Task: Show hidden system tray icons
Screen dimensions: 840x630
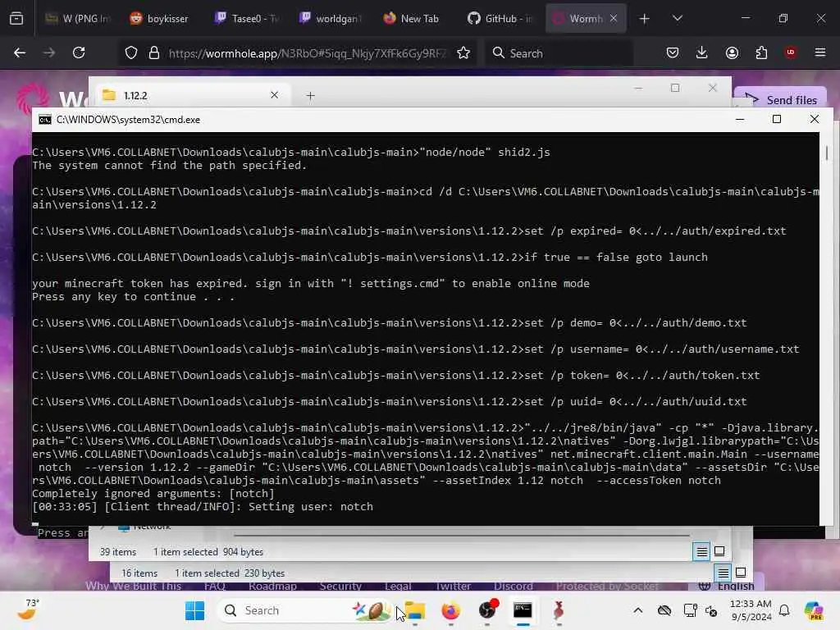Action: 637,610
